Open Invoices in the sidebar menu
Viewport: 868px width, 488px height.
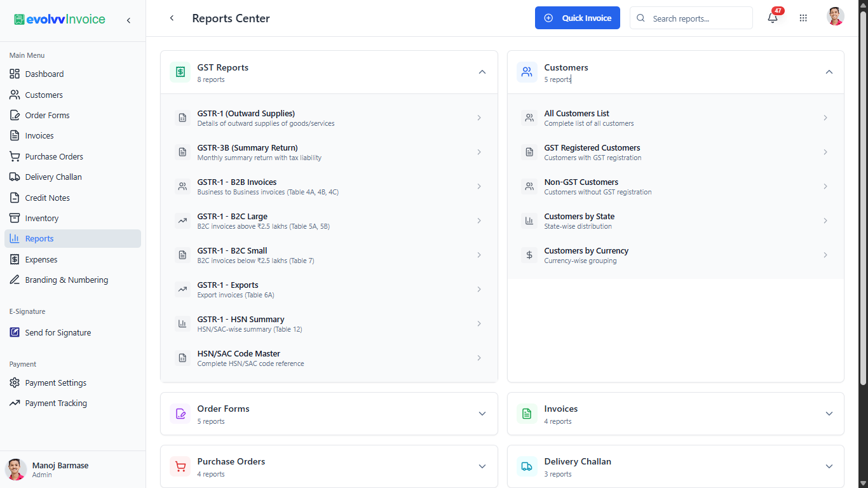pos(72,135)
